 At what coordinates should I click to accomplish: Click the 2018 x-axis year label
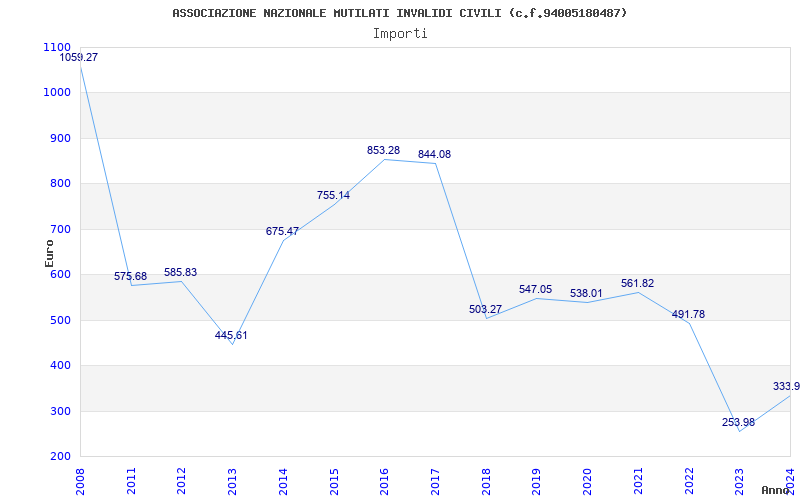tap(486, 481)
